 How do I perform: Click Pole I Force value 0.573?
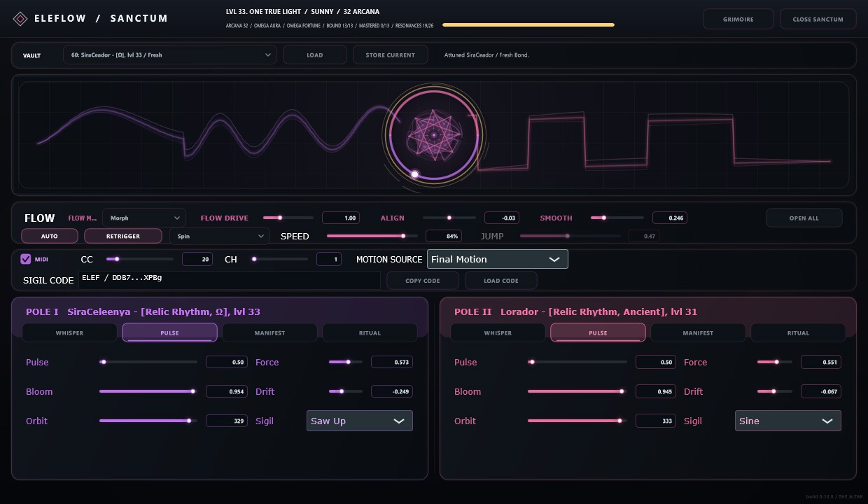tap(392, 362)
